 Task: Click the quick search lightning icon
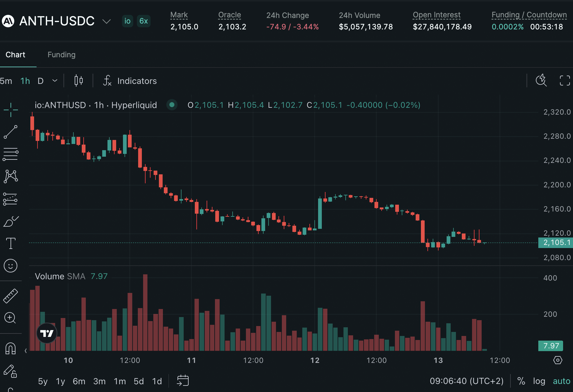point(541,80)
